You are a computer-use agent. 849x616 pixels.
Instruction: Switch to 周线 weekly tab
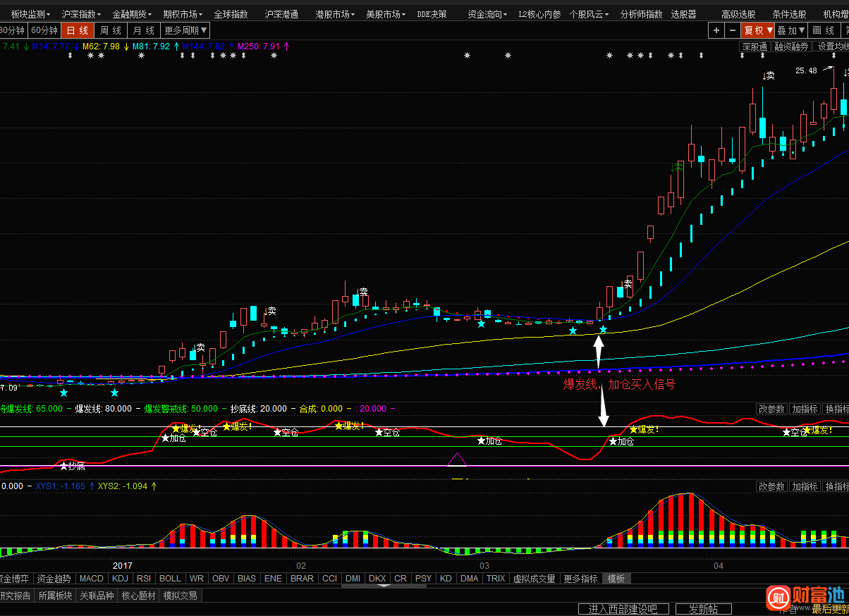110,30
